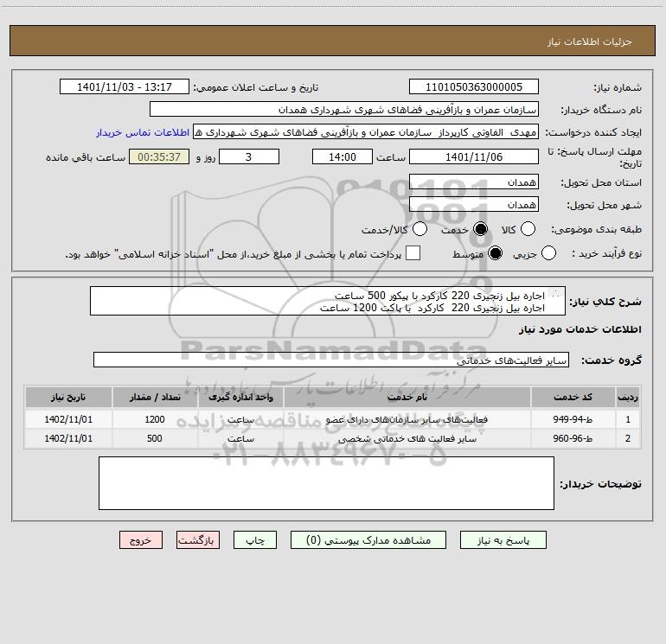Screen dimensions: 666x644
Task: Click the اطلاعات خدمات مورد نیاز heading
Action: (x=580, y=329)
